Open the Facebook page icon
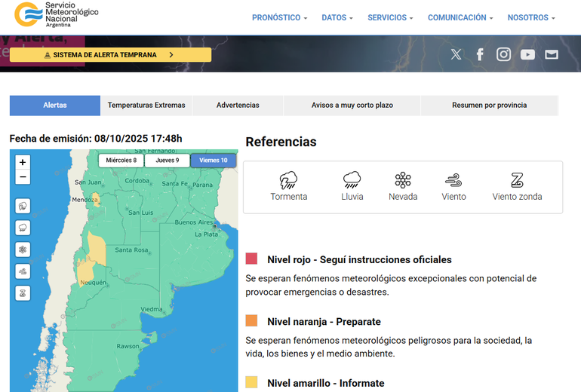Screen dimensions: 581x392 coord(480,54)
